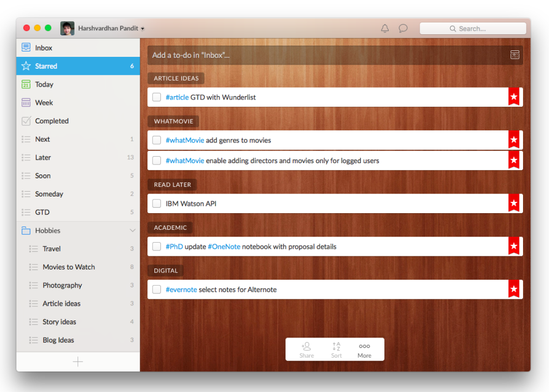Unstar the evernote Alternote task
This screenshot has width=549, height=392.
(x=514, y=289)
